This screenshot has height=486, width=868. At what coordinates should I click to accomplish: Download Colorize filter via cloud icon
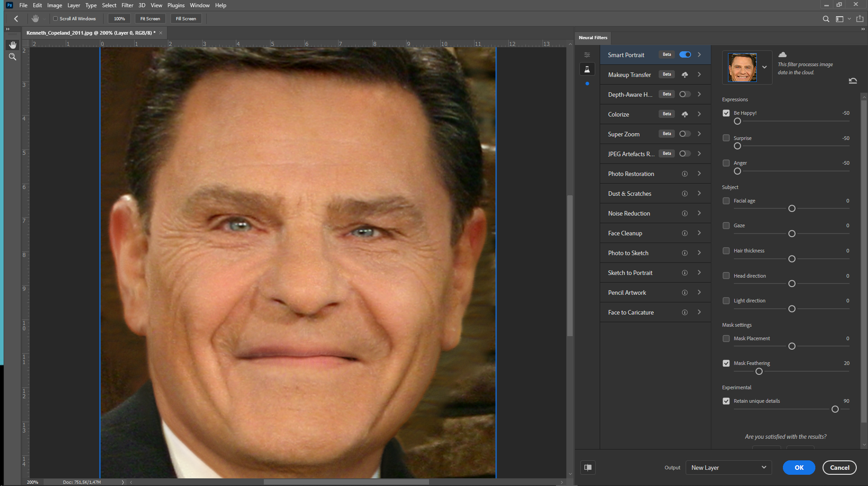coord(685,114)
